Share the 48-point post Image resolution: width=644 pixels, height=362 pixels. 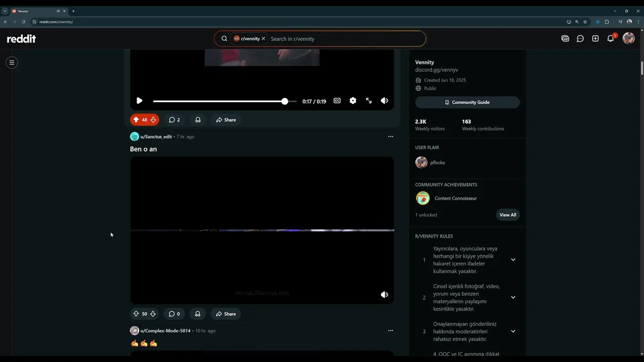226,120
